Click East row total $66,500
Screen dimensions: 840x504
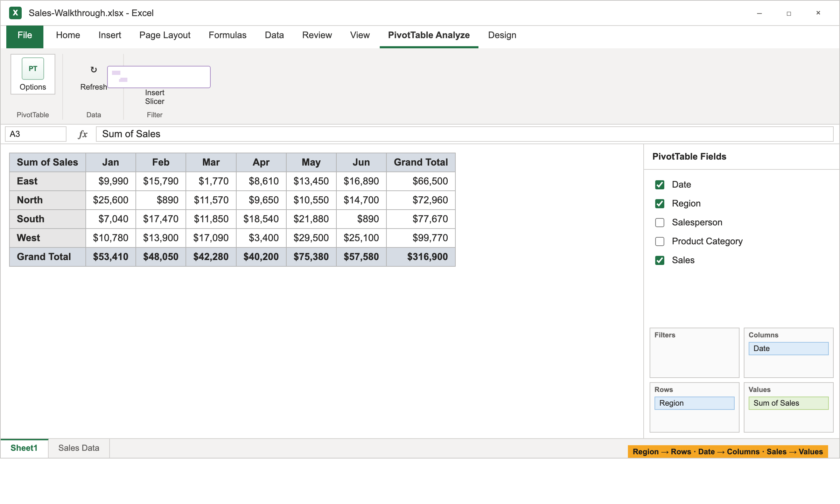click(x=421, y=181)
